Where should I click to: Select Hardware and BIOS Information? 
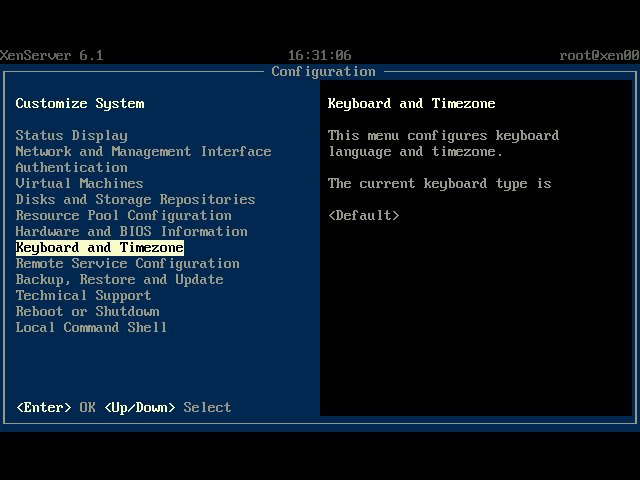click(131, 231)
